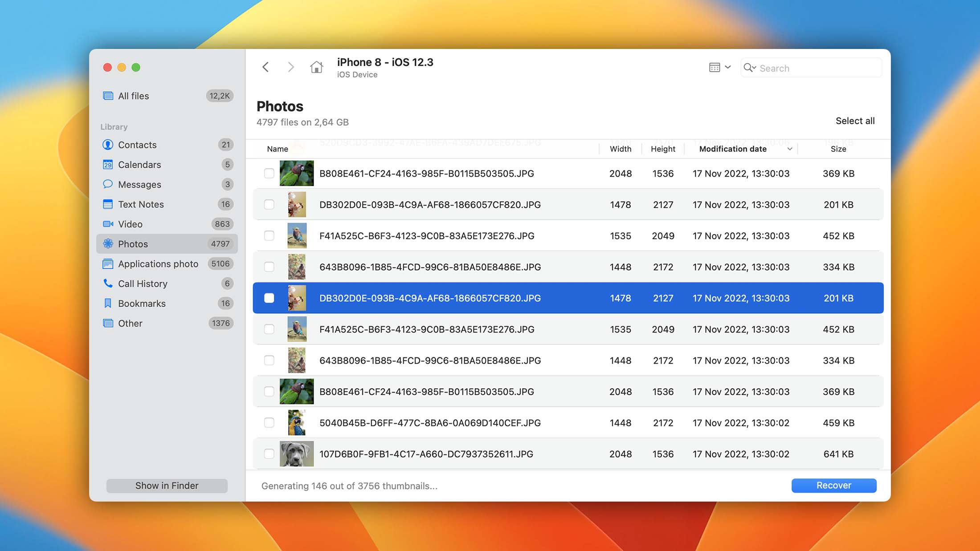The image size is (980, 551).
Task: Click the 5106 Applications photo badge
Action: (x=220, y=264)
